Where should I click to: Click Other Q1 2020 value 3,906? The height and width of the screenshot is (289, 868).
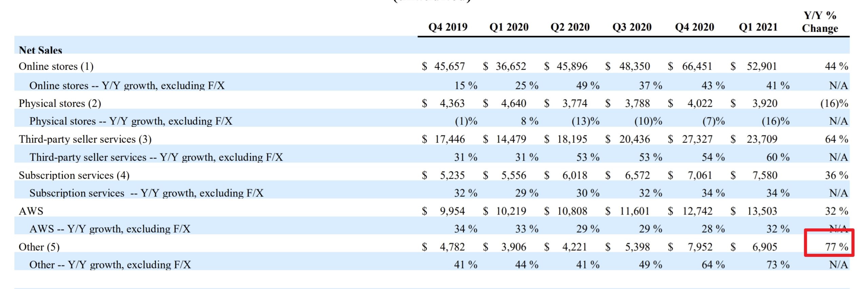coord(513,247)
